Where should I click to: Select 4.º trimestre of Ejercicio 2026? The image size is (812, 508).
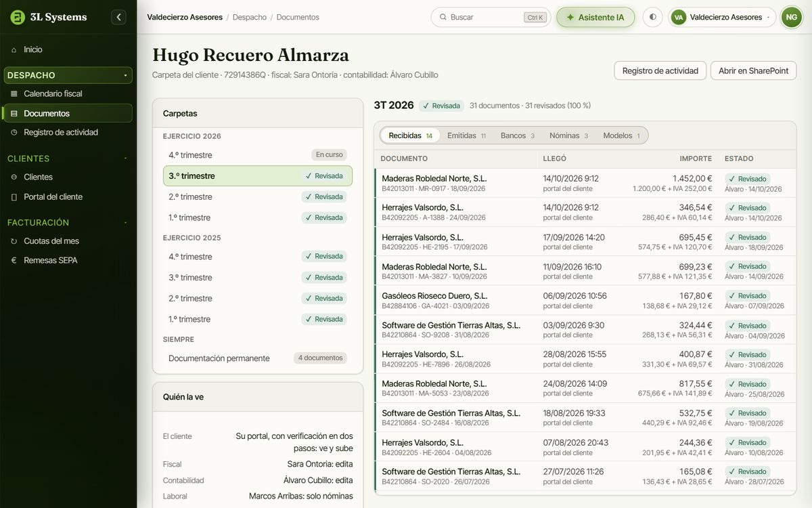258,154
